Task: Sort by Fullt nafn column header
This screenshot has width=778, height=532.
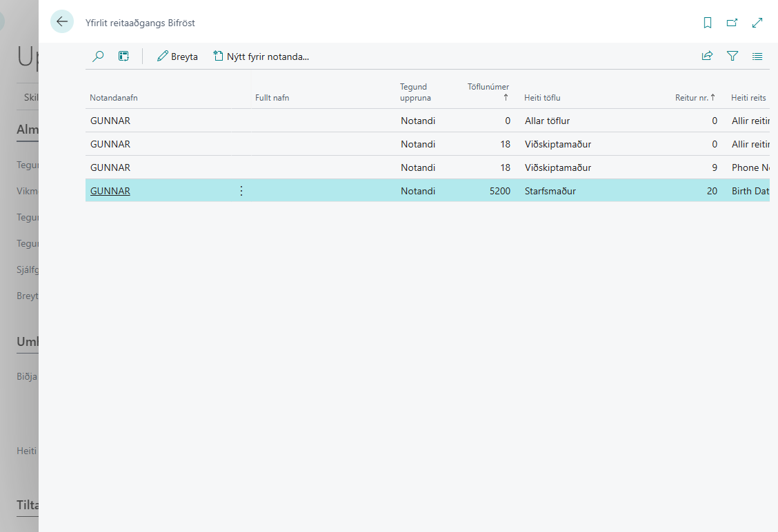Action: pyautogui.click(x=272, y=98)
